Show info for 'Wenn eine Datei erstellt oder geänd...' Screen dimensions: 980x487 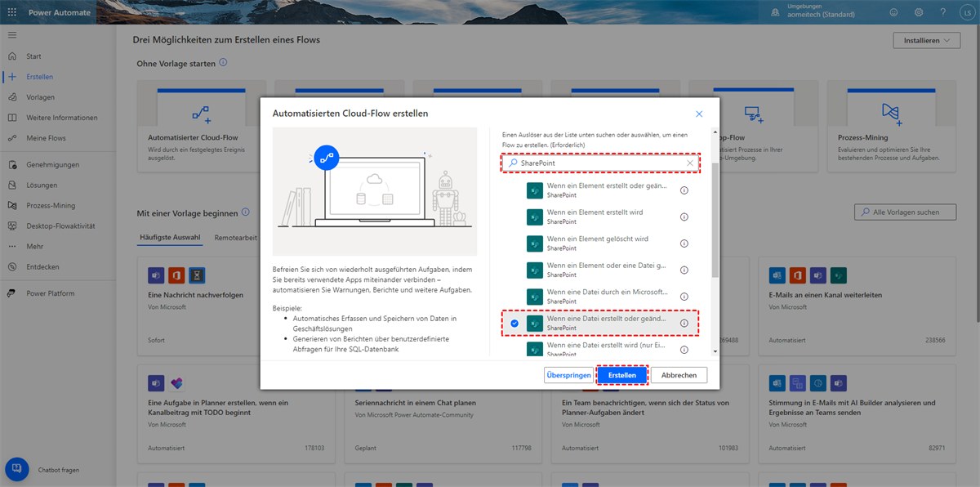click(684, 324)
